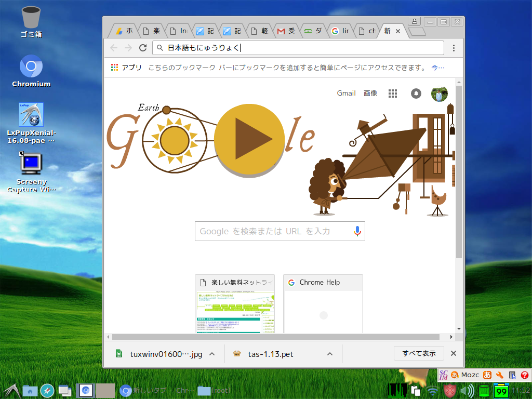Open SCIM setup document icon
Image resolution: width=532 pixels, height=399 pixels.
point(512,375)
